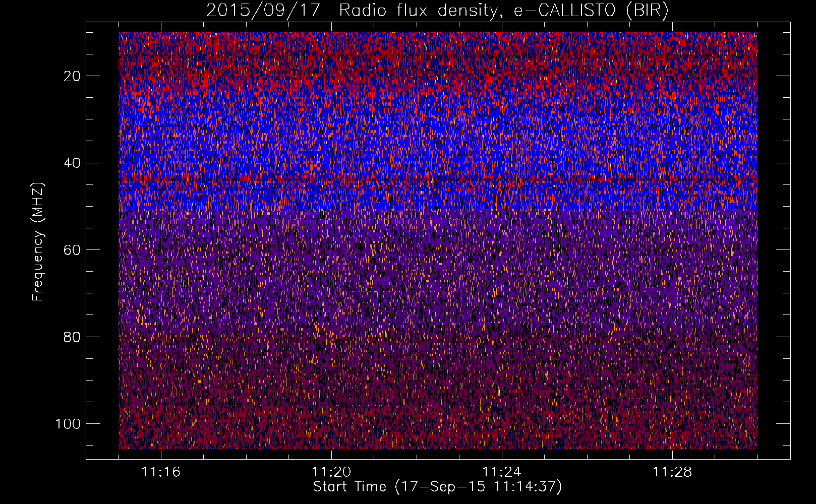Click the "Start Time (17-Sep-15 11:14:37)" label
Image resolution: width=816 pixels, height=504 pixels.
pyautogui.click(x=437, y=487)
